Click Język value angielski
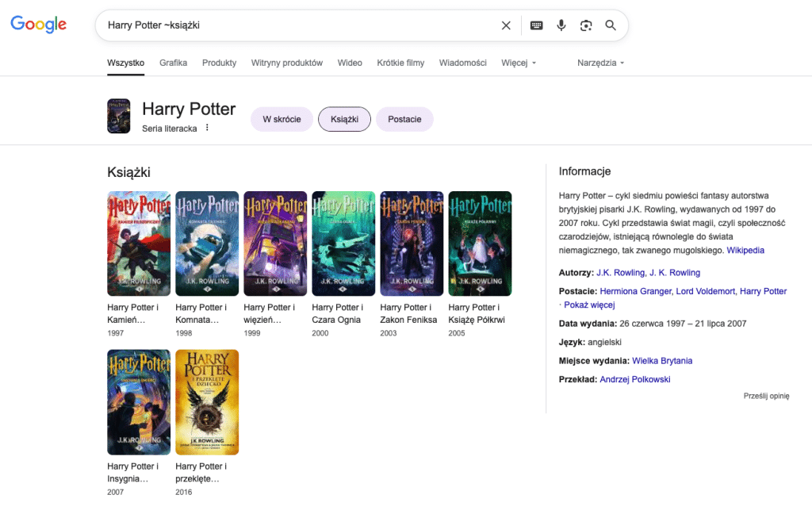Viewport: 812px width, 514px height. 604,342
